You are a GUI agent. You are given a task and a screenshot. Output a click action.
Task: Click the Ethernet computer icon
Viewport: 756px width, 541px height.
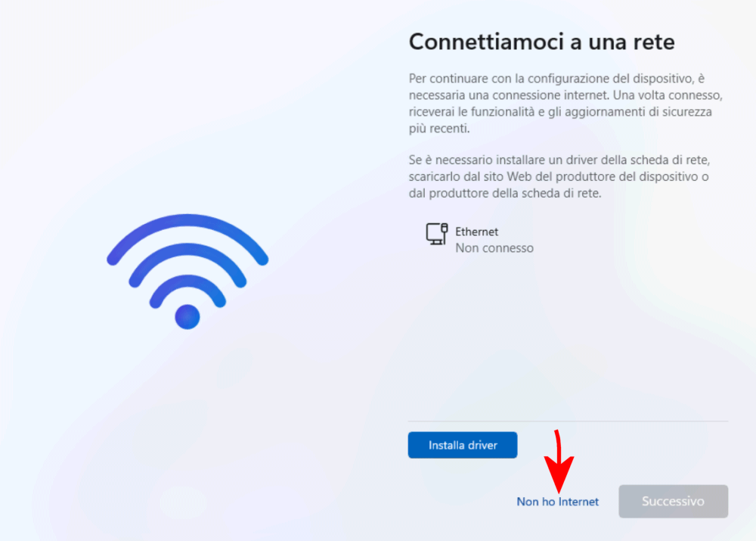pos(437,234)
